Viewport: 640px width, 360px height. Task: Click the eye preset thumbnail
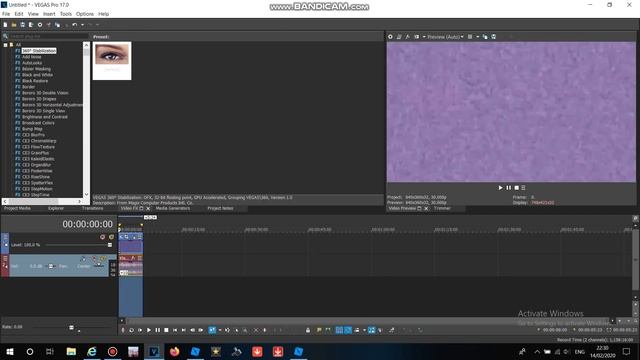coord(112,60)
